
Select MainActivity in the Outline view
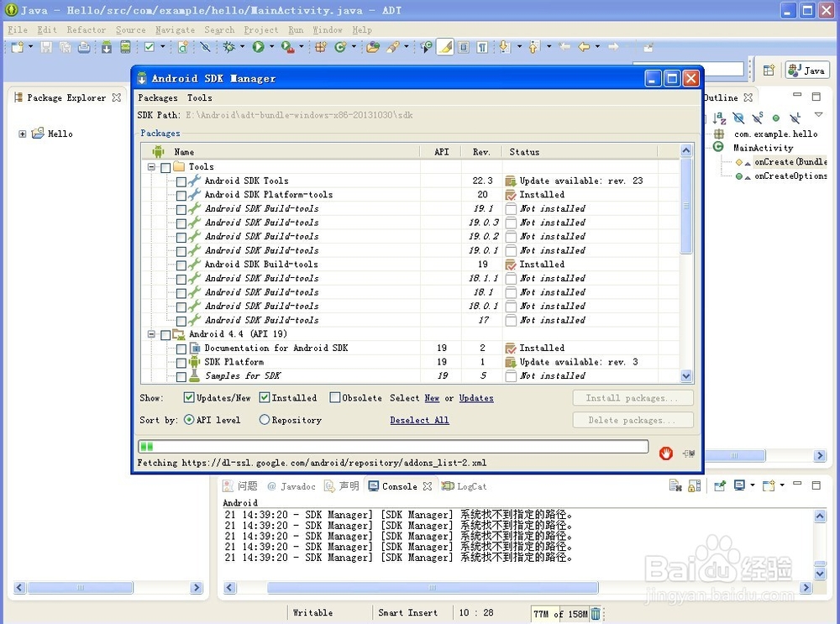pyautogui.click(x=763, y=148)
